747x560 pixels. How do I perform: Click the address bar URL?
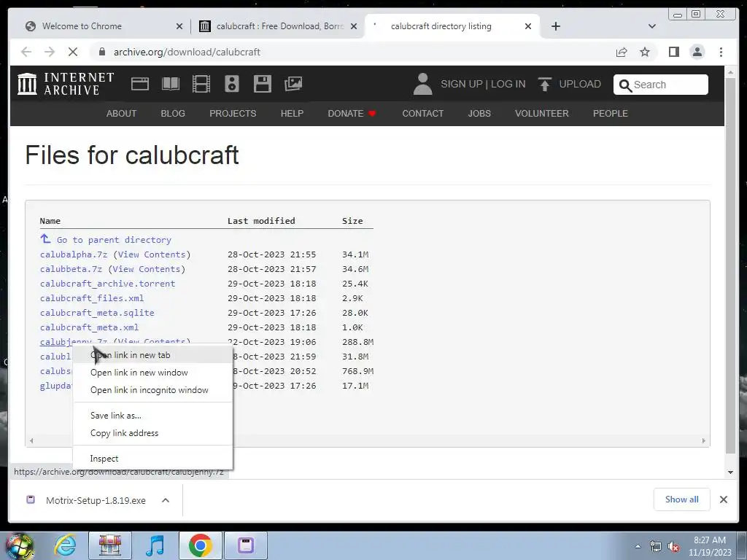187,52
